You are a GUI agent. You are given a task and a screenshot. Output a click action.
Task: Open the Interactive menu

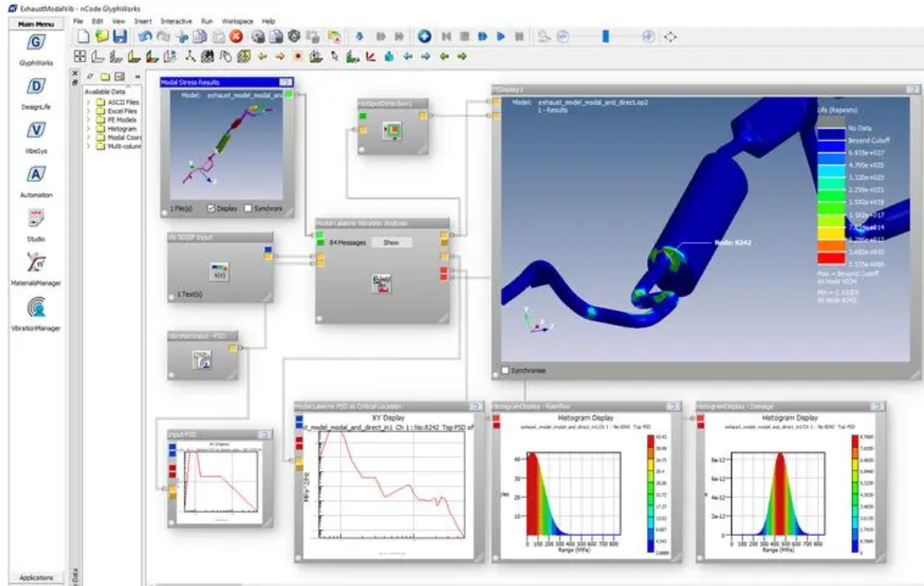coord(176,21)
